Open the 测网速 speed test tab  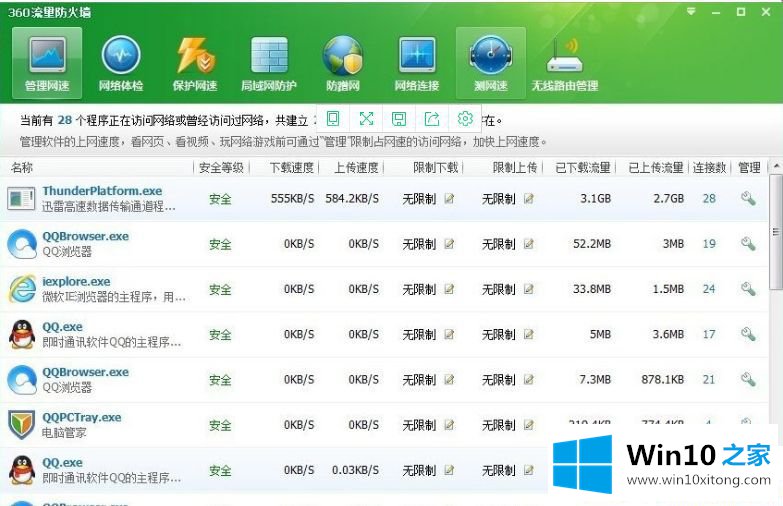[x=490, y=63]
